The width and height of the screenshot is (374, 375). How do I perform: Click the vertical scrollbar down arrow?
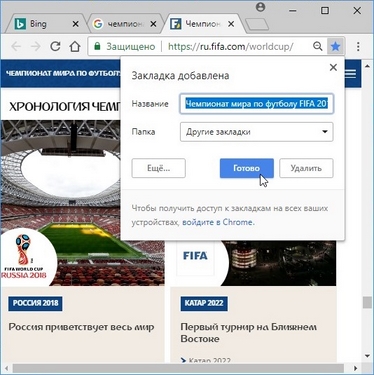click(x=367, y=356)
